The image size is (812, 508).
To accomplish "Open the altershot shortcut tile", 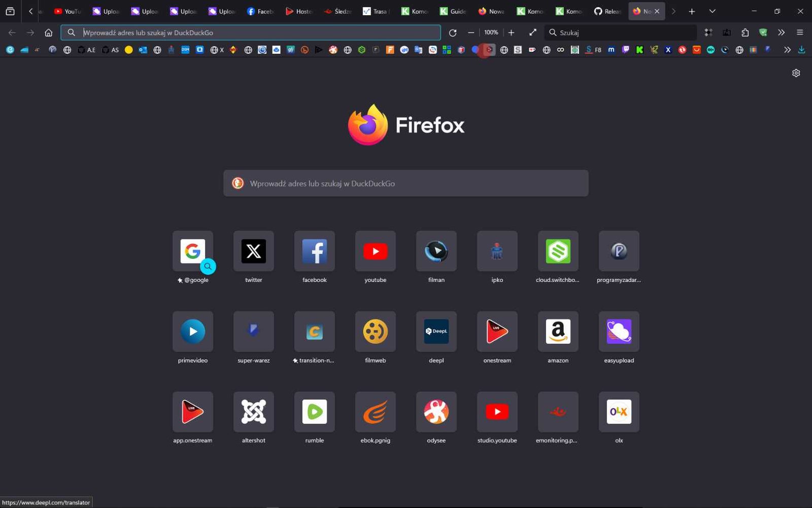I will tap(254, 411).
